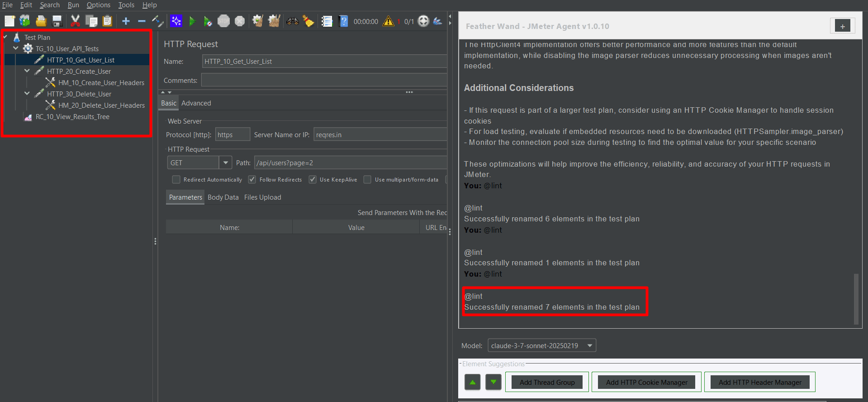Screen dimensions: 868x402
Task: Click the Feather Wand AI sparkle icon
Action: pos(176,21)
